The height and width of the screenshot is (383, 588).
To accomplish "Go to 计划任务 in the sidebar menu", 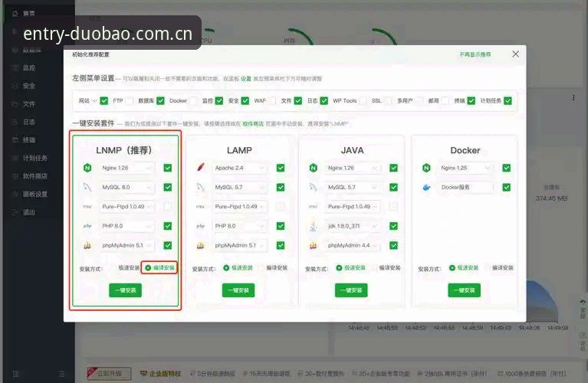I will [34, 158].
